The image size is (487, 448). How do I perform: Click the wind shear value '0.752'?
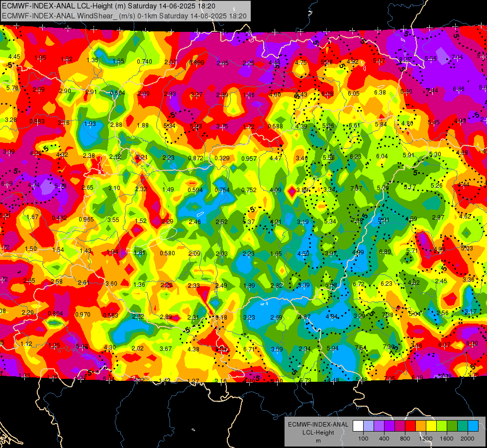(x=249, y=190)
